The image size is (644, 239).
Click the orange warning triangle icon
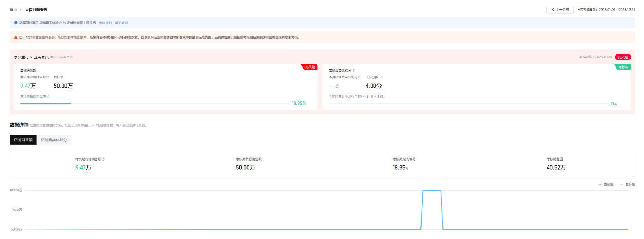pyautogui.click(x=16, y=37)
